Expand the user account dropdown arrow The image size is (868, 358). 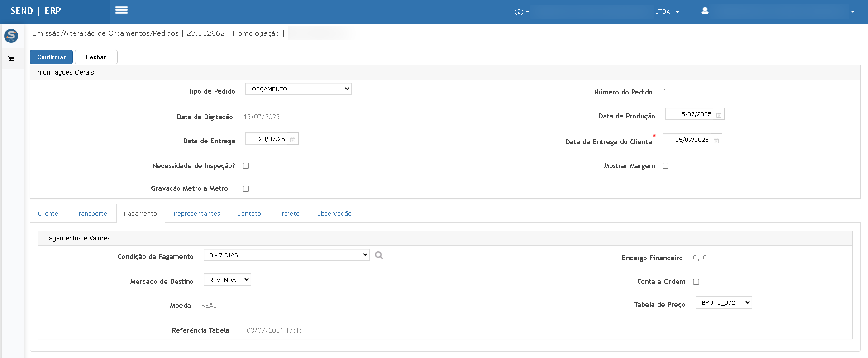pos(853,12)
